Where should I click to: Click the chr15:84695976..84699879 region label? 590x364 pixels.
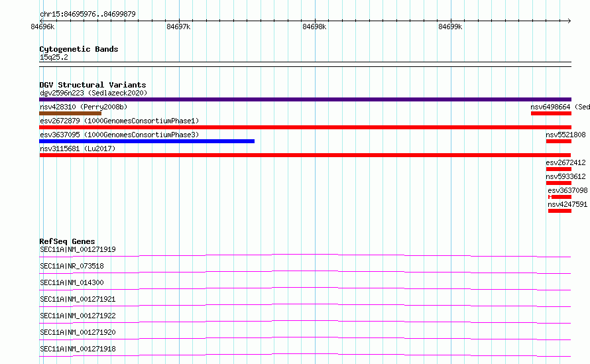pyautogui.click(x=88, y=14)
